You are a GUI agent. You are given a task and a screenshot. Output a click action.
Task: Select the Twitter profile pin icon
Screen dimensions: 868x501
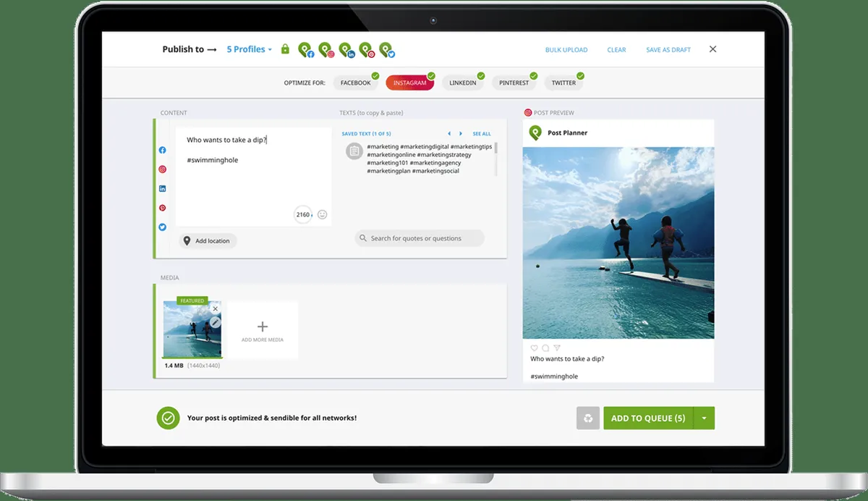click(x=387, y=49)
